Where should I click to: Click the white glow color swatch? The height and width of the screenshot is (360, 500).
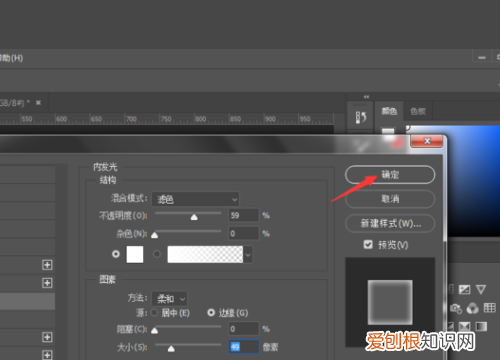(135, 254)
